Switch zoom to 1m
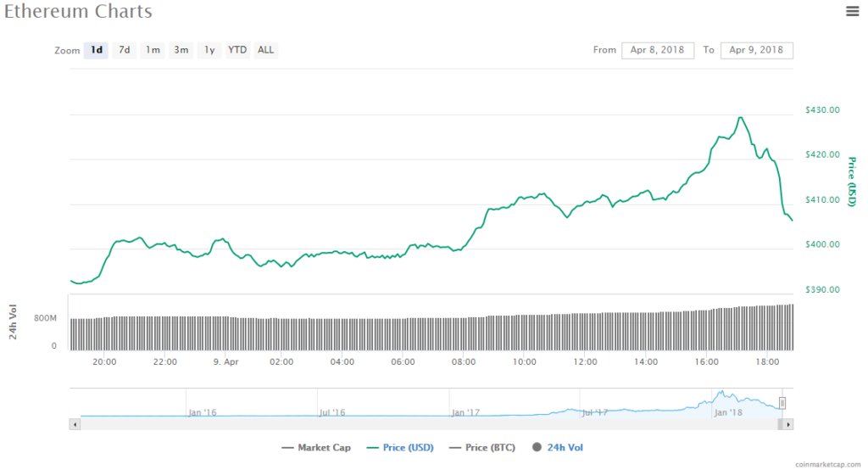Image resolution: width=868 pixels, height=470 pixels. tap(153, 50)
